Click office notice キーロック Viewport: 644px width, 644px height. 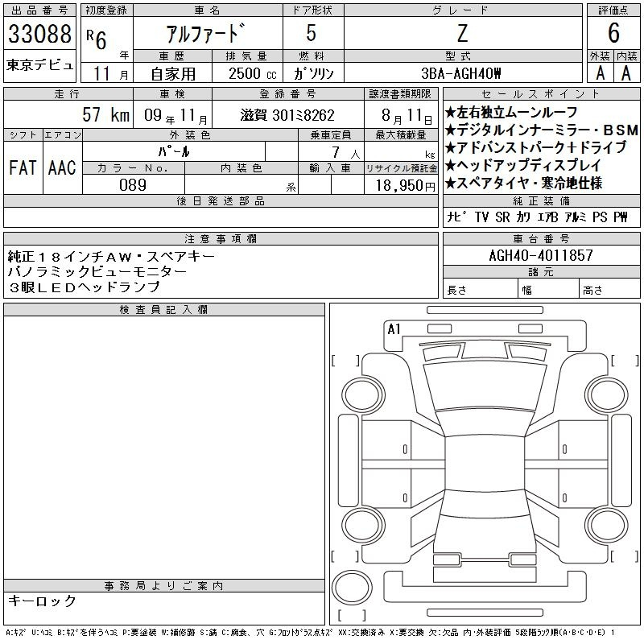pos(43,601)
